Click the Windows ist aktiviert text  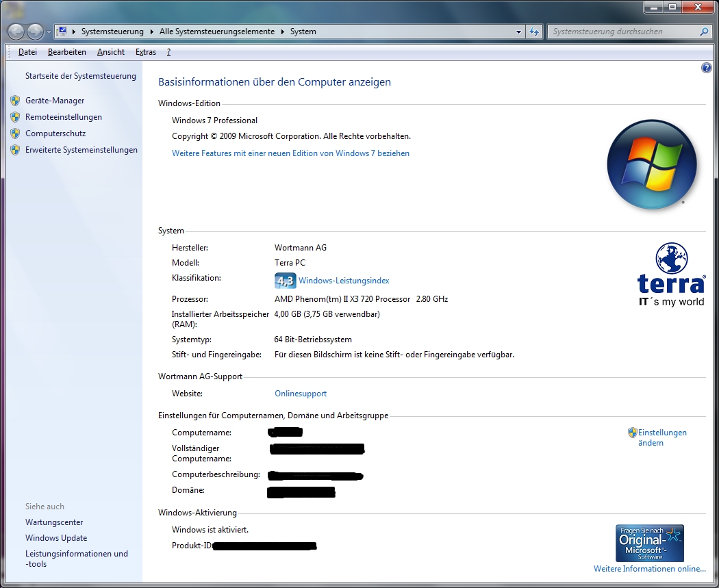click(210, 530)
